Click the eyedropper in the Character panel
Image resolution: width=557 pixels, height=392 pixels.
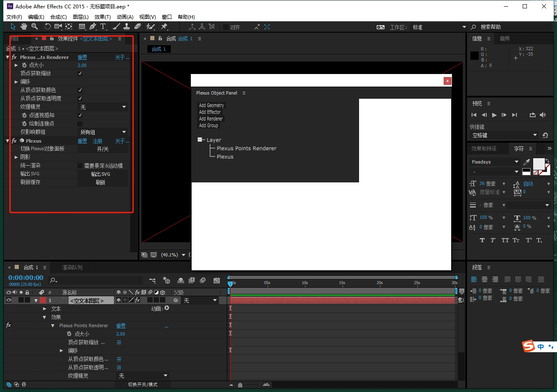[x=526, y=162]
